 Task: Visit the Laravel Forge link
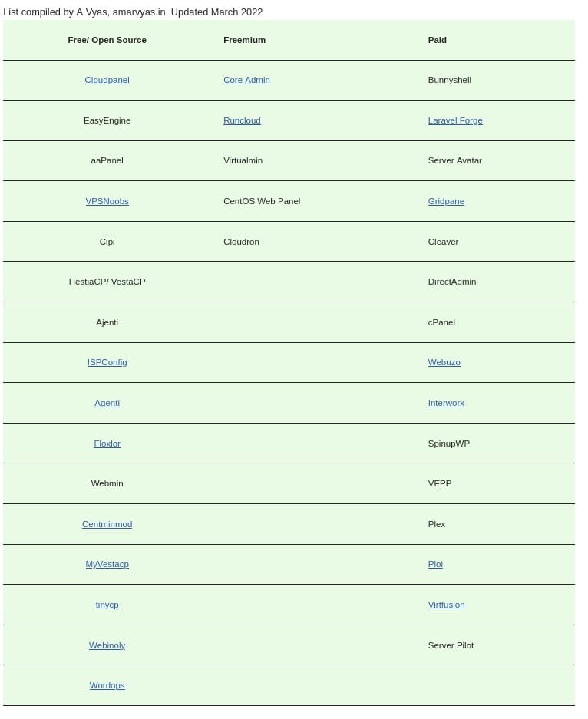455,120
